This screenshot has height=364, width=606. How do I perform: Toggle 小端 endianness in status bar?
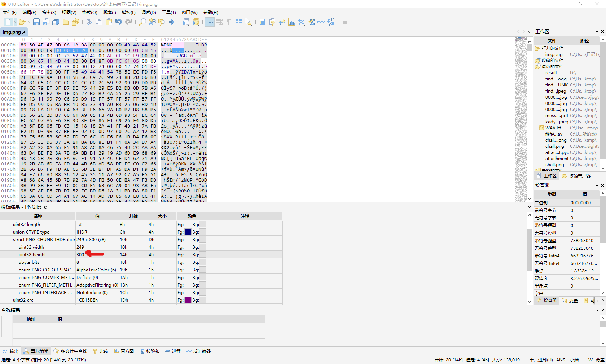(x=574, y=360)
